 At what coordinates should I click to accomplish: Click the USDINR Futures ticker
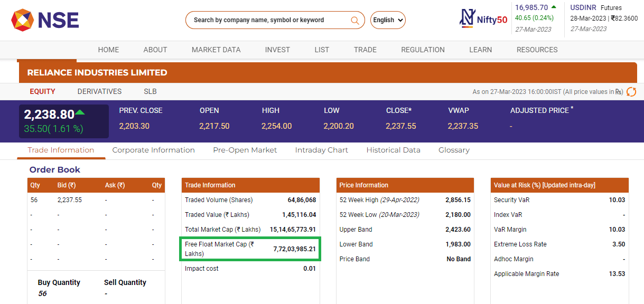click(x=596, y=8)
